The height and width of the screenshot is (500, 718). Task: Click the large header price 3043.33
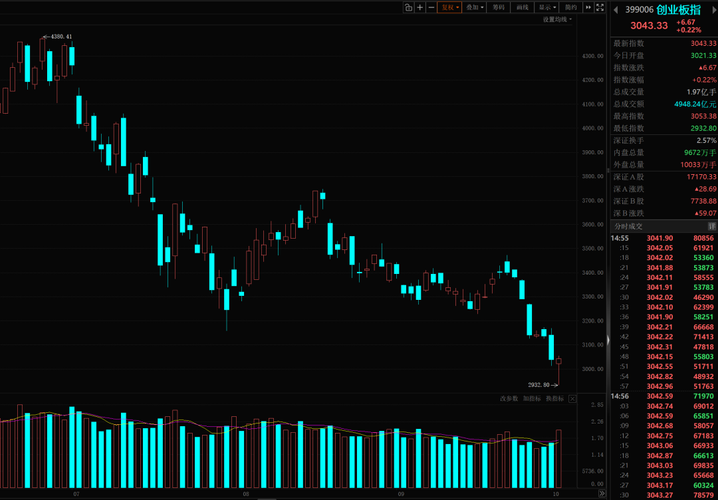pyautogui.click(x=649, y=26)
